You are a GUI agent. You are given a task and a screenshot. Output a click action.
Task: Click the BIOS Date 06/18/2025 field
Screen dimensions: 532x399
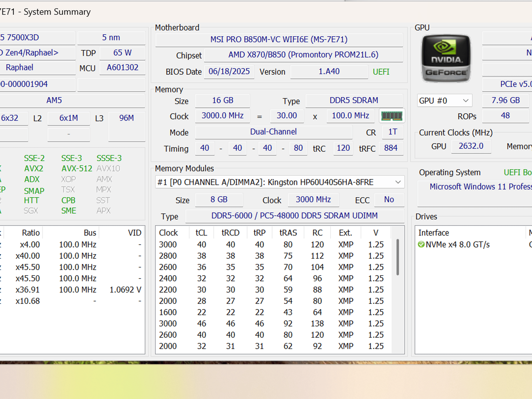click(229, 71)
